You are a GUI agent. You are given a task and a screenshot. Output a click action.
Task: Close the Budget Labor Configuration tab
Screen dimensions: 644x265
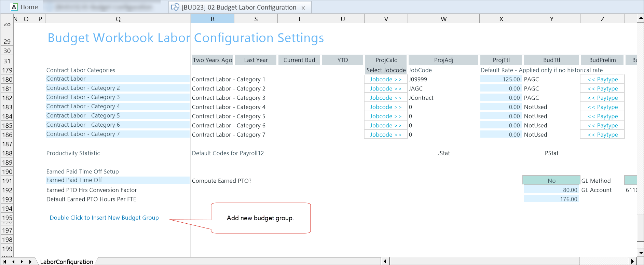pyautogui.click(x=303, y=8)
